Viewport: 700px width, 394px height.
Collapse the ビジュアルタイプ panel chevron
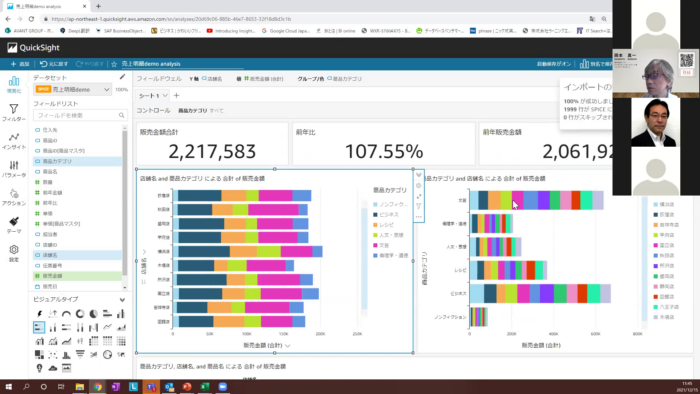pos(122,299)
